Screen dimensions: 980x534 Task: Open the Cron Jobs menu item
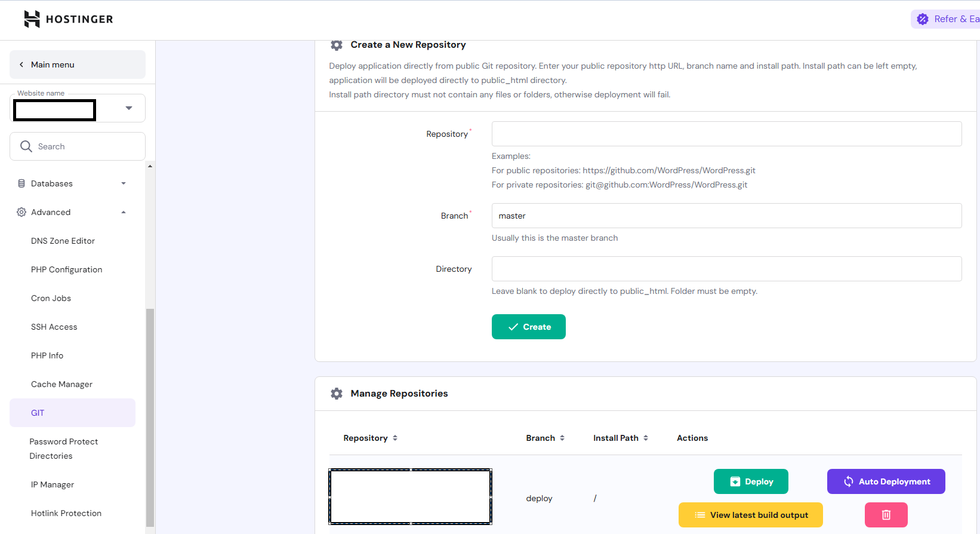point(51,298)
